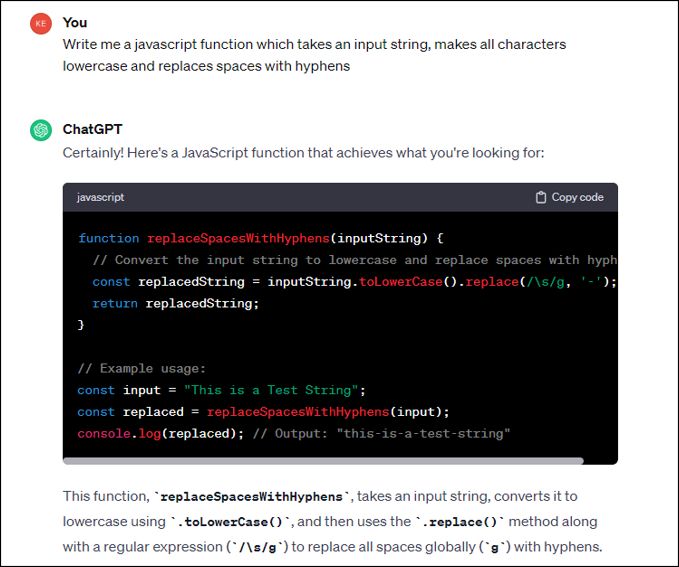Click the 'ChatGPT' sender name
The width and height of the screenshot is (679, 567).
pyautogui.click(x=92, y=129)
